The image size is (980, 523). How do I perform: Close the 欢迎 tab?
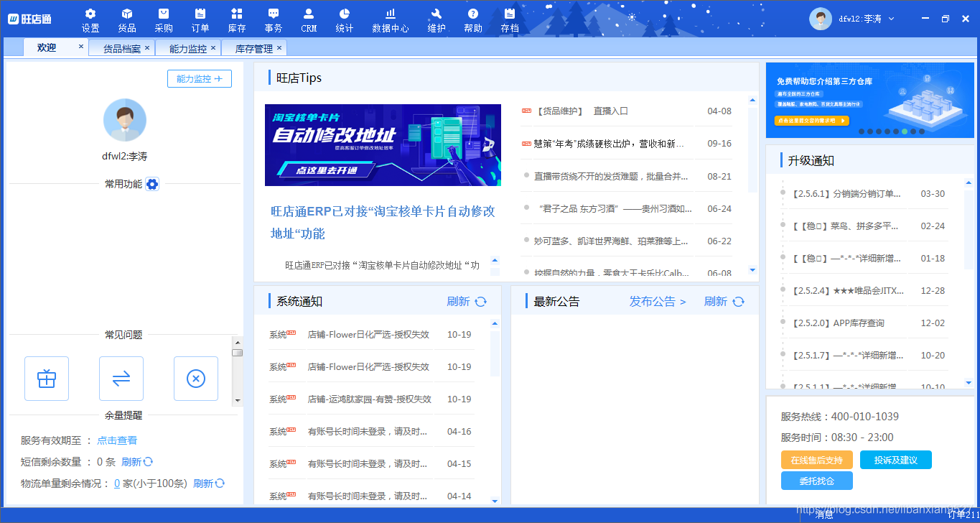coord(81,47)
